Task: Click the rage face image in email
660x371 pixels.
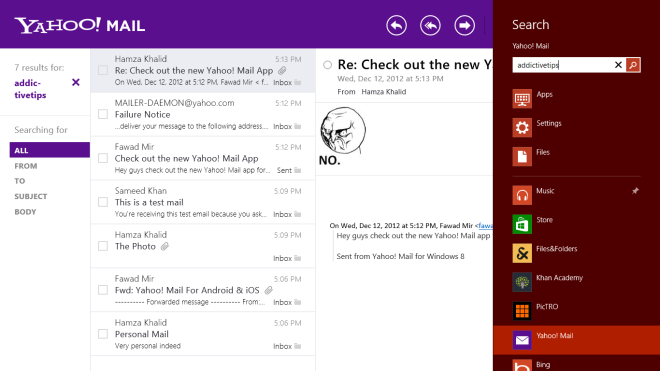Action: tap(343, 131)
